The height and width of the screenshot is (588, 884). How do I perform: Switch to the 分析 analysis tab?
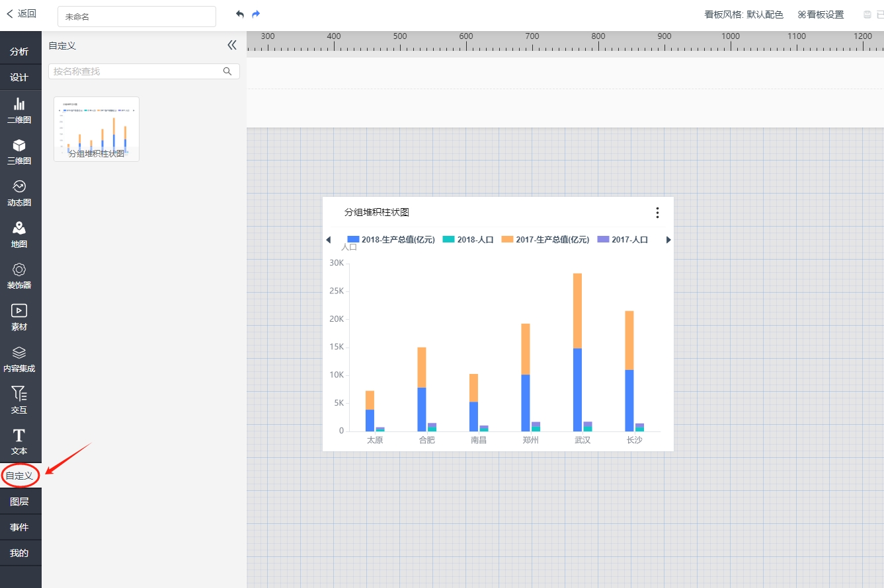coord(19,52)
